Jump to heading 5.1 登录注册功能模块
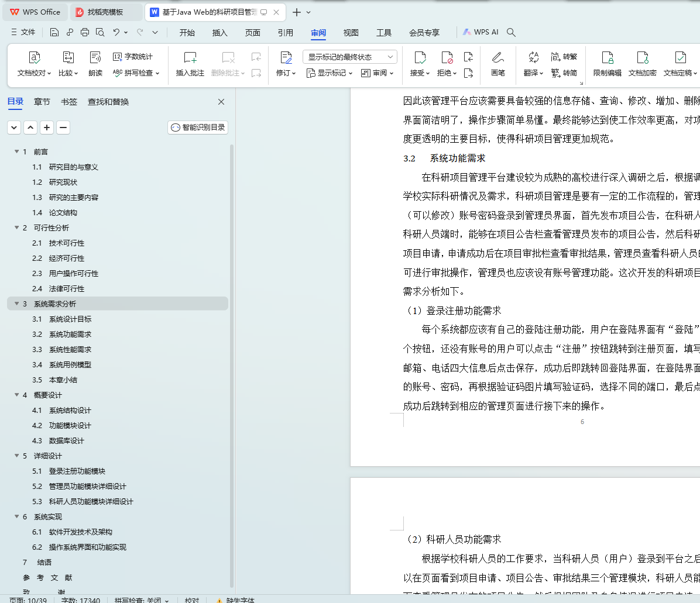 pyautogui.click(x=68, y=471)
